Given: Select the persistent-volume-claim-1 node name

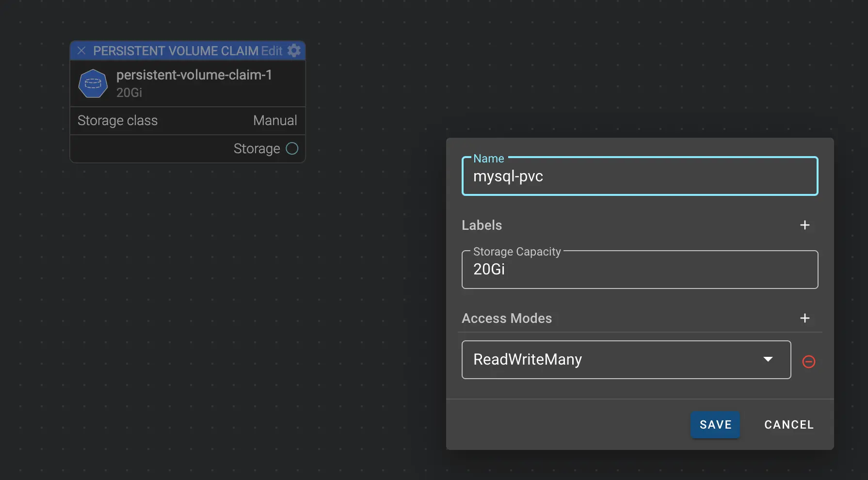Looking at the screenshot, I should point(194,75).
